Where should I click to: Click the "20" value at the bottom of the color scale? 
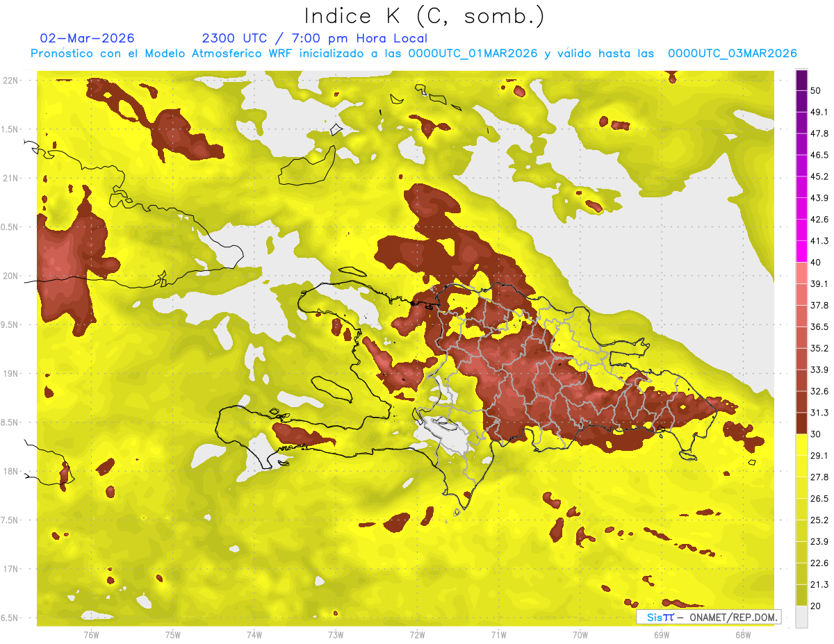[x=817, y=606]
